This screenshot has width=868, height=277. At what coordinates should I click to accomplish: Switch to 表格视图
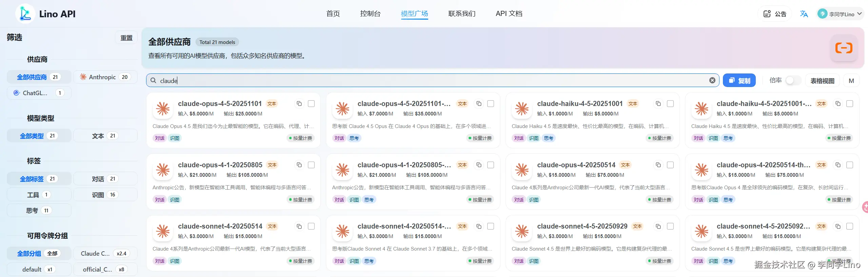click(822, 81)
